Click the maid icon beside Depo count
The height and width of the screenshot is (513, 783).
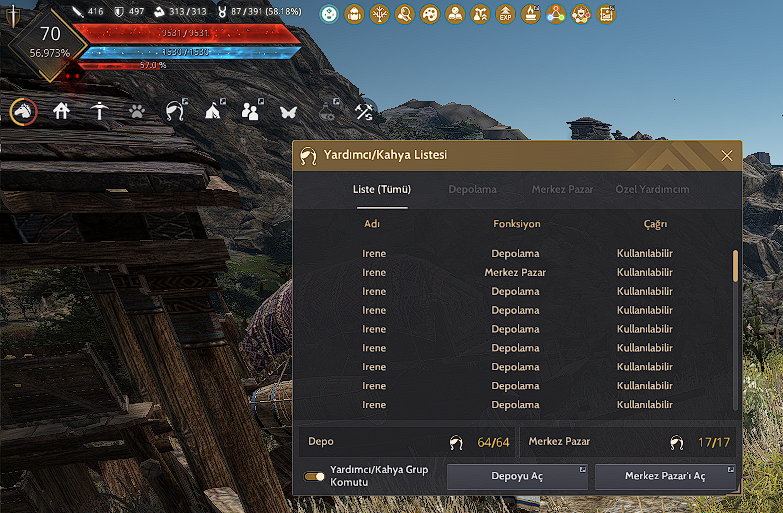pyautogui.click(x=456, y=443)
